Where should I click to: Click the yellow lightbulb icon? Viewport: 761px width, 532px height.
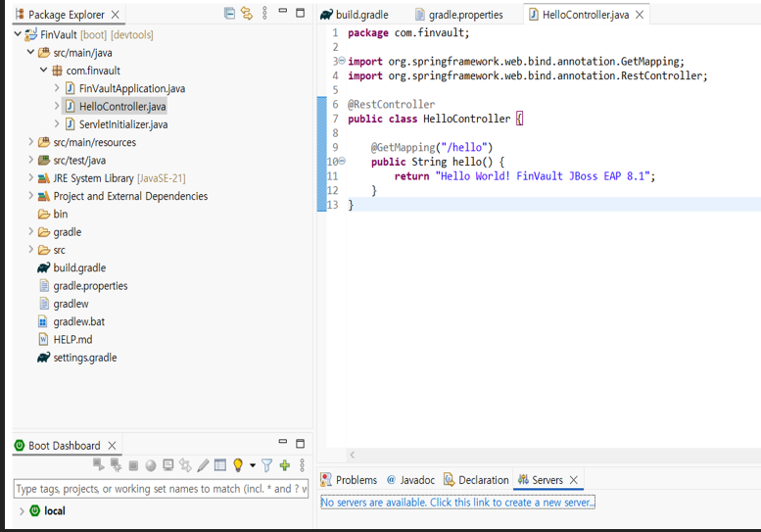tap(238, 465)
